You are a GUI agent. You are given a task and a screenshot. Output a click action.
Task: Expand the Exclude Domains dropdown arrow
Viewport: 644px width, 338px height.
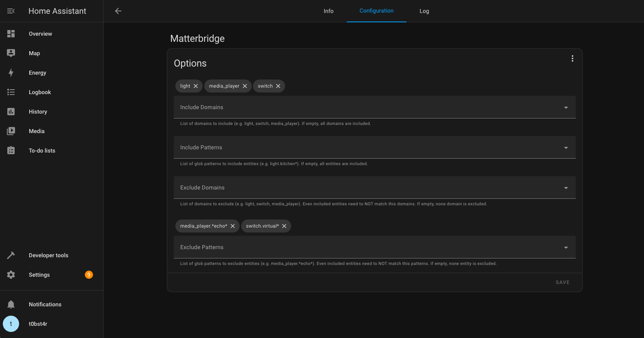tap(566, 188)
